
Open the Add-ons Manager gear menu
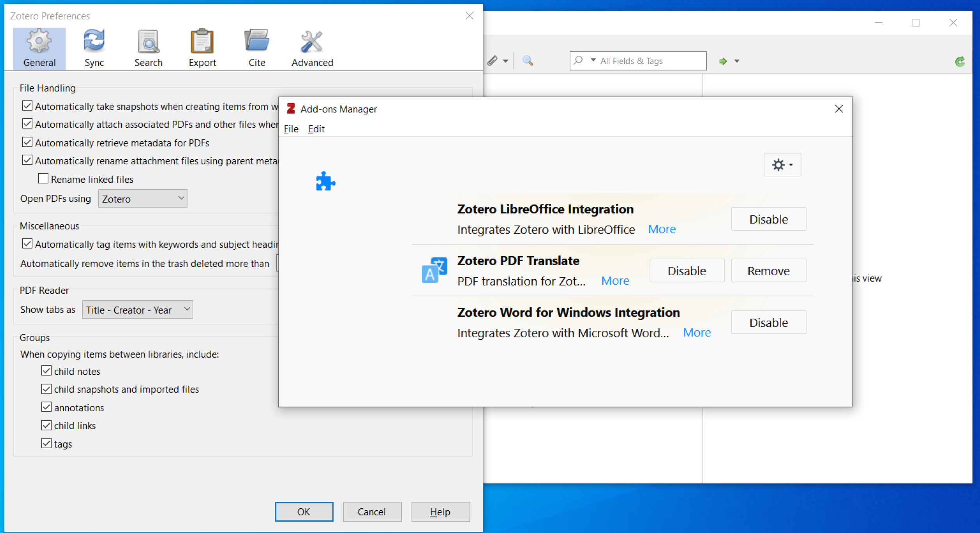coord(781,164)
